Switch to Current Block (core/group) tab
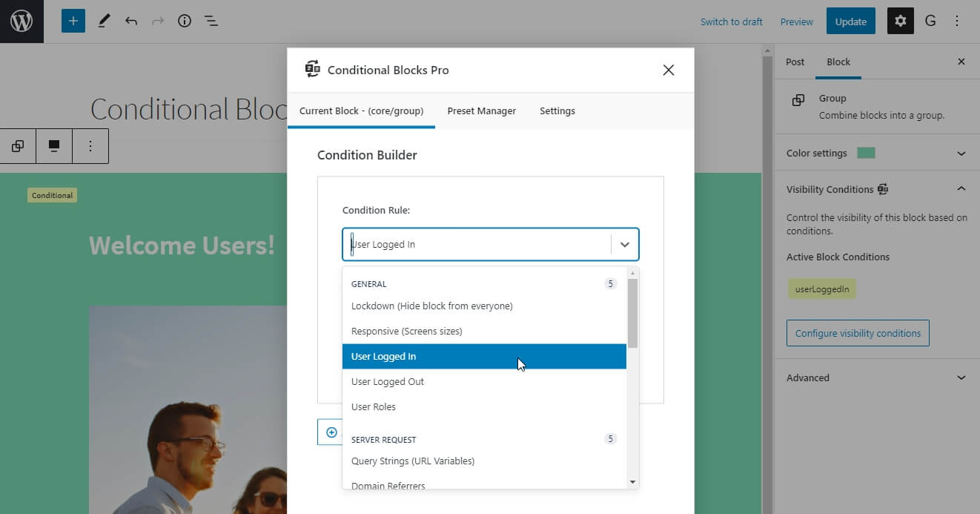The height and width of the screenshot is (514, 980). (x=361, y=111)
